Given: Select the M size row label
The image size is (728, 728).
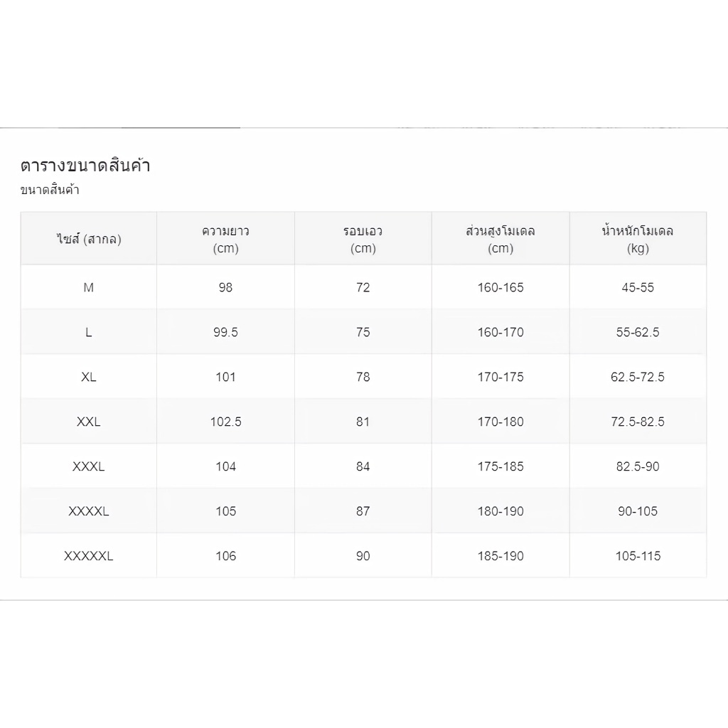Looking at the screenshot, I should tap(89, 287).
